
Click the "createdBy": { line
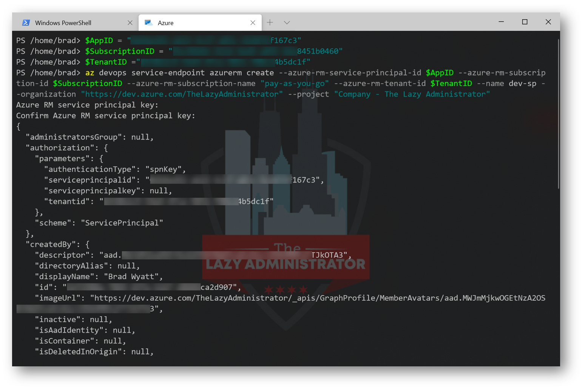pyautogui.click(x=57, y=244)
